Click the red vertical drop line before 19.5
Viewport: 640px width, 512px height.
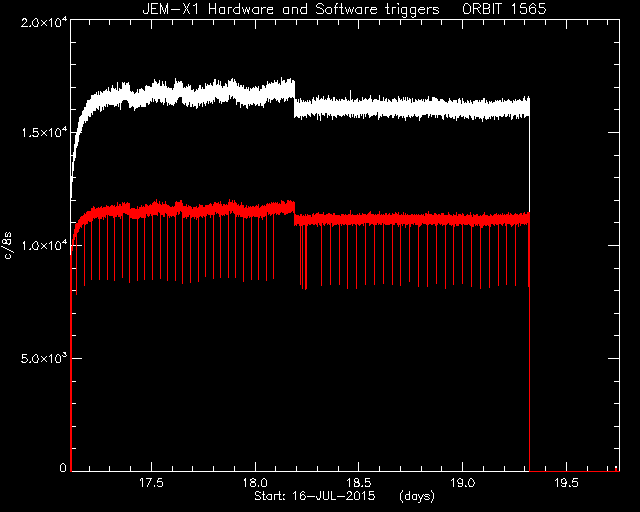tap(529, 347)
